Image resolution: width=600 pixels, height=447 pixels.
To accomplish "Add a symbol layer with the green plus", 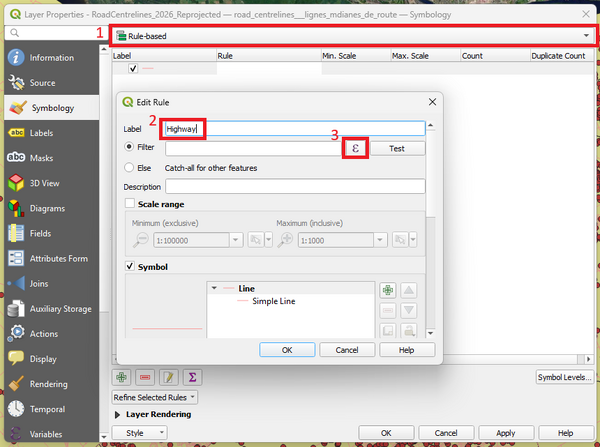I will pos(388,290).
